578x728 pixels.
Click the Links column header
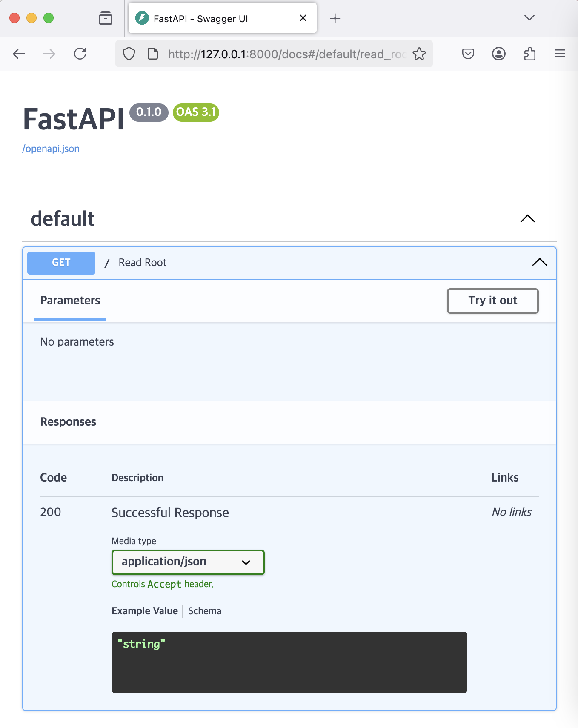[505, 478]
